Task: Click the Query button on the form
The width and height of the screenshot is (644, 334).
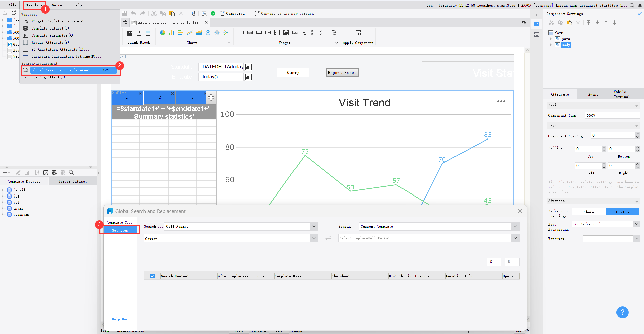Action: tap(293, 73)
